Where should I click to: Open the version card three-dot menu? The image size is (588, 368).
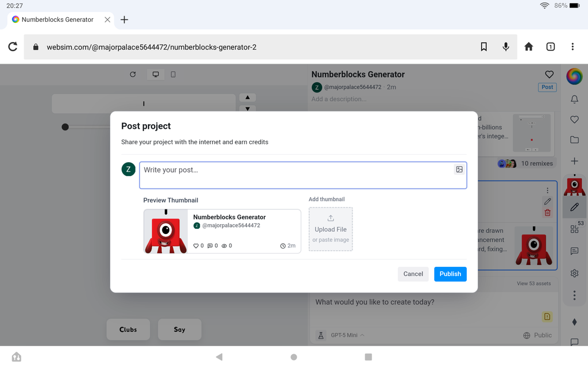547,190
